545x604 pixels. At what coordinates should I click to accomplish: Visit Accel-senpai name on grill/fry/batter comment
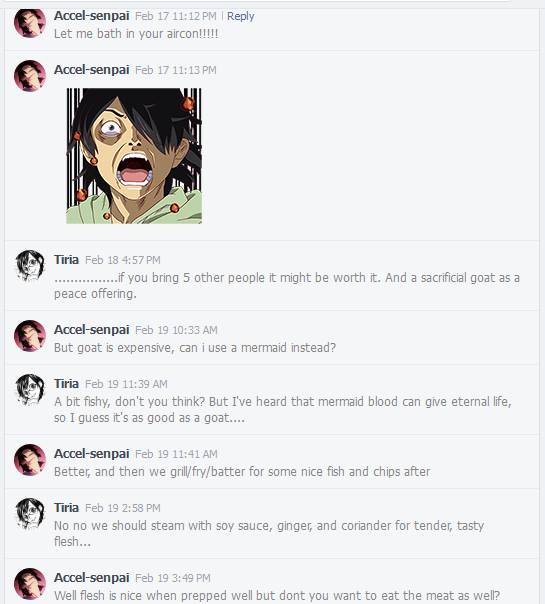tap(92, 454)
